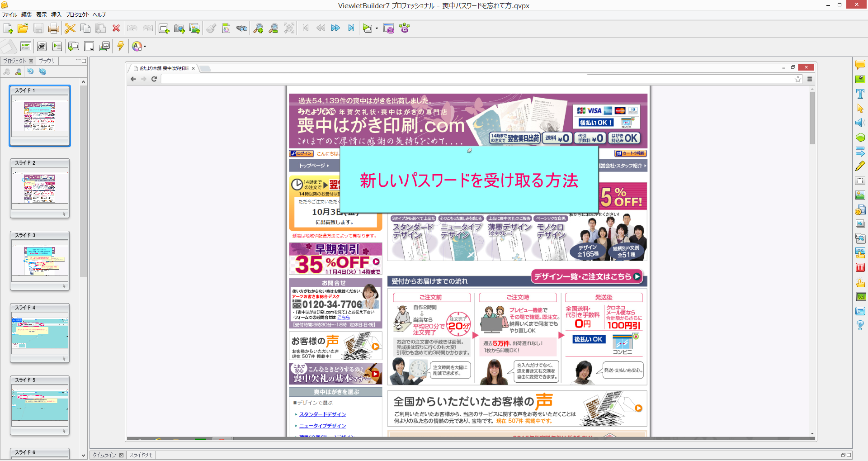Viewport: 868px width, 461px height.
Task: Click the lightning bolt icon
Action: pos(121,46)
